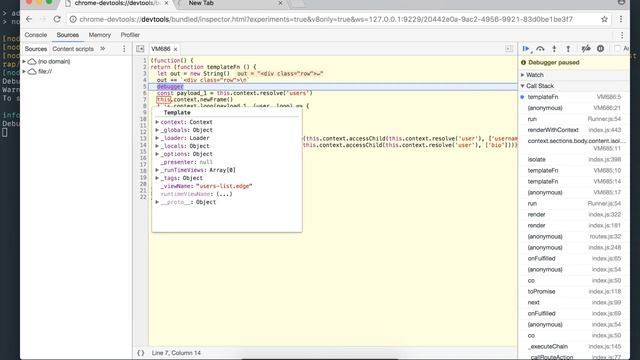Expand the _locals: Object property
Screen dimensions: 640x360
click(x=157, y=146)
